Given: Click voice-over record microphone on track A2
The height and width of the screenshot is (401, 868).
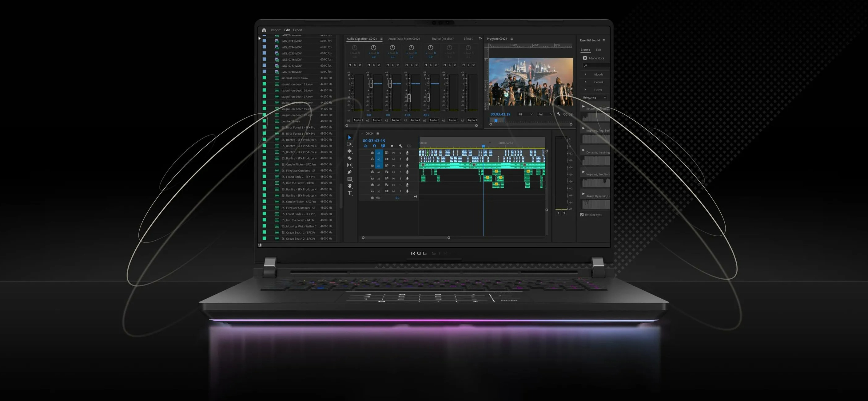Looking at the screenshot, I should tap(407, 159).
